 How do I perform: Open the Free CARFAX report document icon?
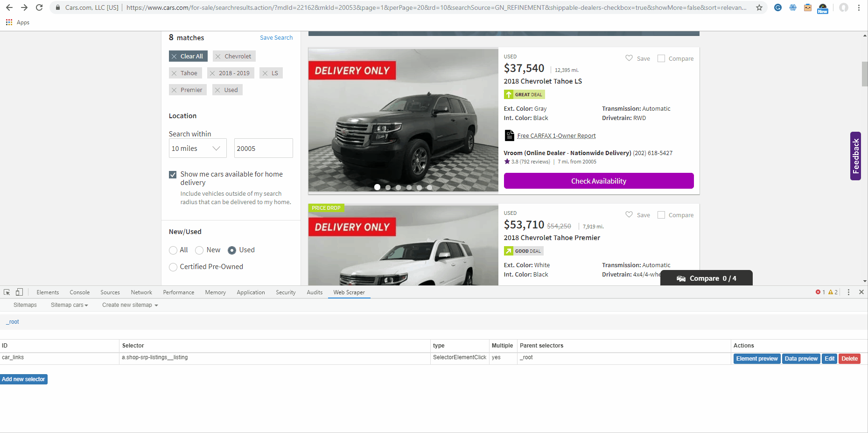510,135
